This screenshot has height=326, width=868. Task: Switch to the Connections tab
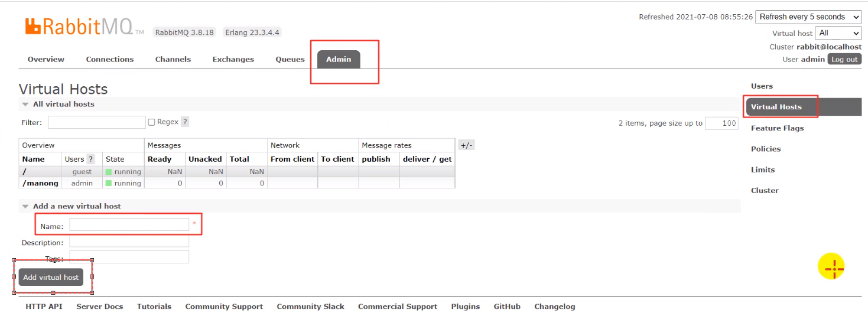(110, 59)
